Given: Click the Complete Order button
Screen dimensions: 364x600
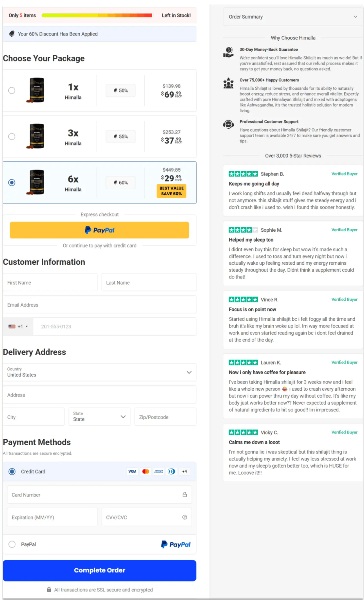Looking at the screenshot, I should [99, 570].
